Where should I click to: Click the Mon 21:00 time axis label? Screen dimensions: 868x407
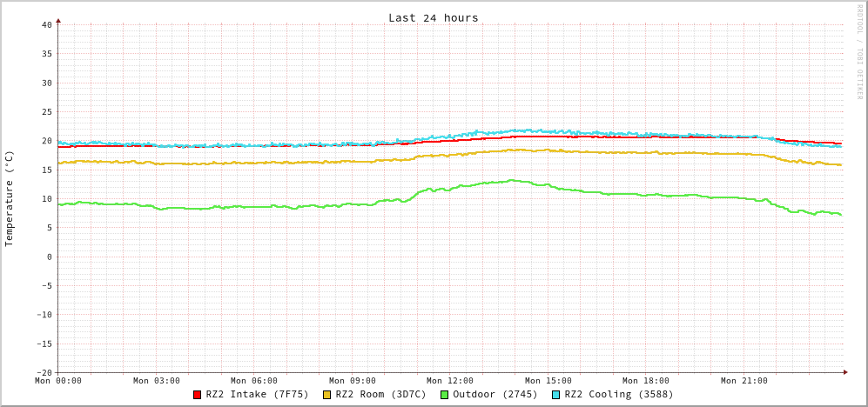point(744,381)
